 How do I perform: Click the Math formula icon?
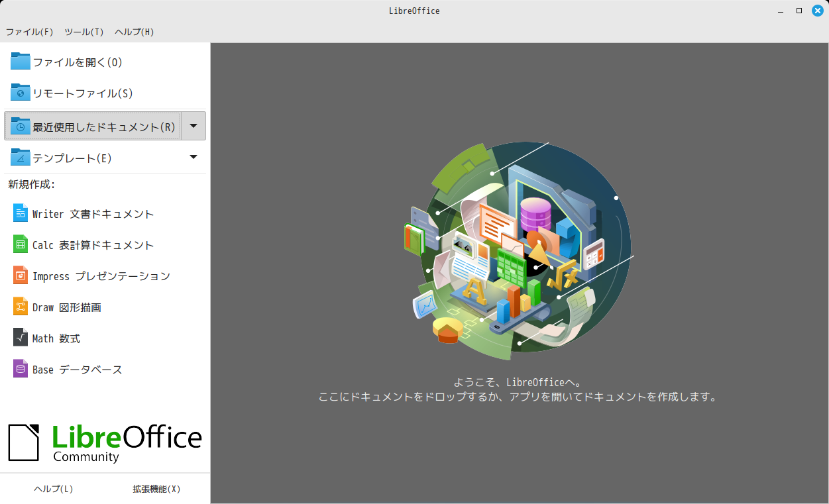click(x=21, y=338)
